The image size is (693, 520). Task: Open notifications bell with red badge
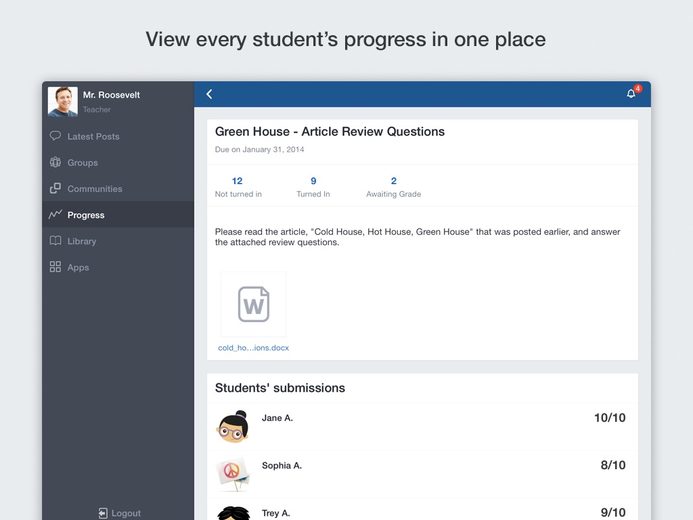pos(634,92)
